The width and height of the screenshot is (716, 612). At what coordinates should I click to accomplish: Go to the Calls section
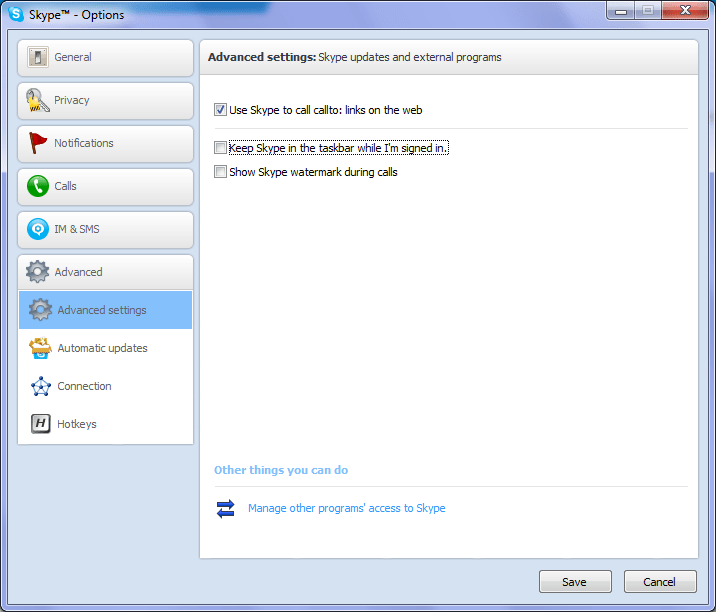click(x=105, y=186)
